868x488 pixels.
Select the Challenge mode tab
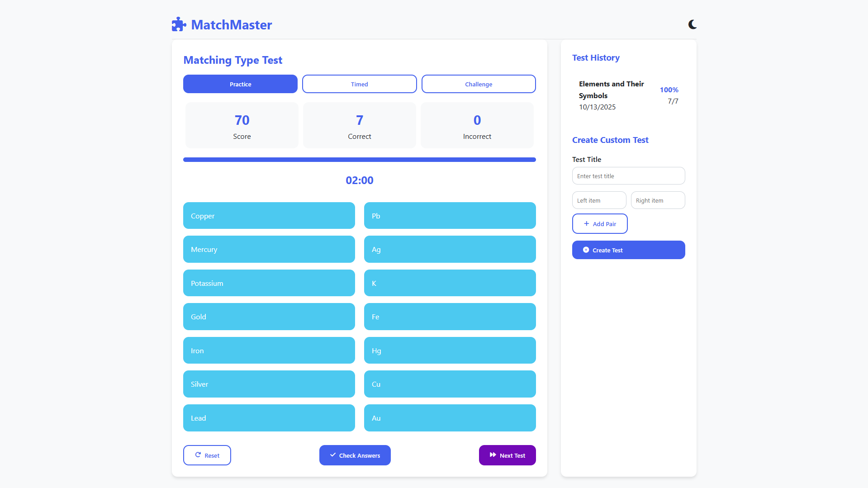(x=478, y=84)
